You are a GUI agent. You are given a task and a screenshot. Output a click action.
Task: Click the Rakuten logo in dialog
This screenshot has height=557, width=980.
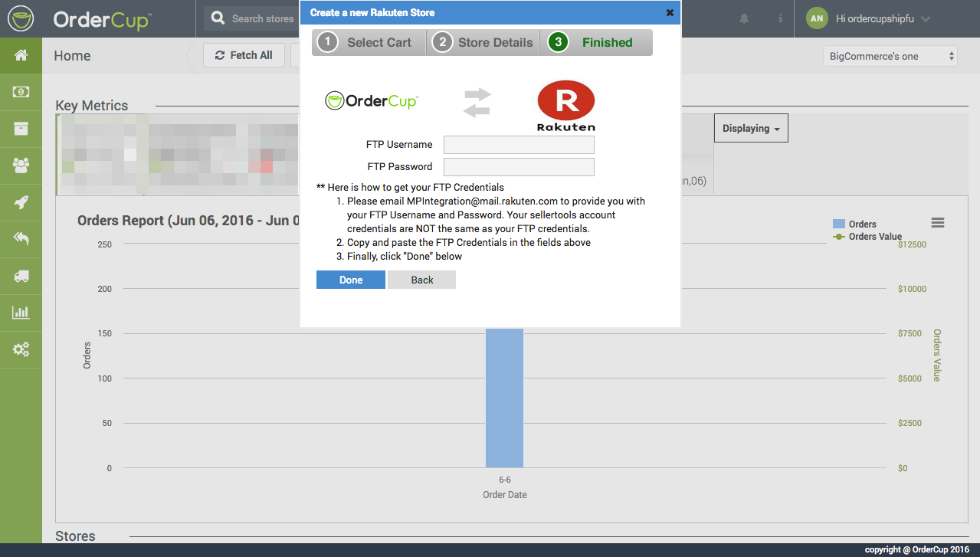(x=566, y=106)
